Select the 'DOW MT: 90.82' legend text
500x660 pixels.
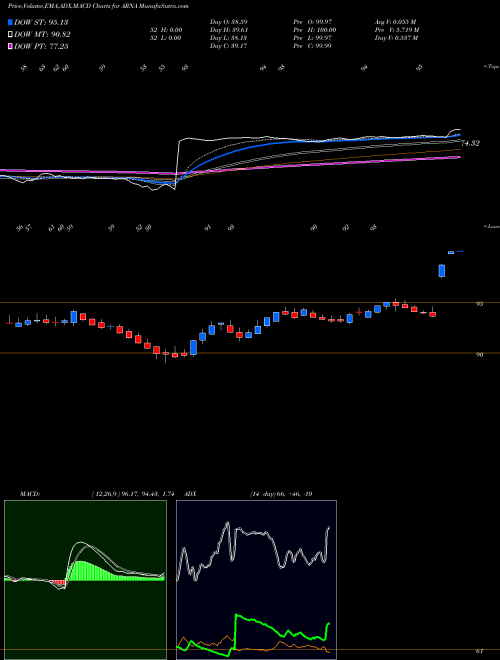coord(42,35)
